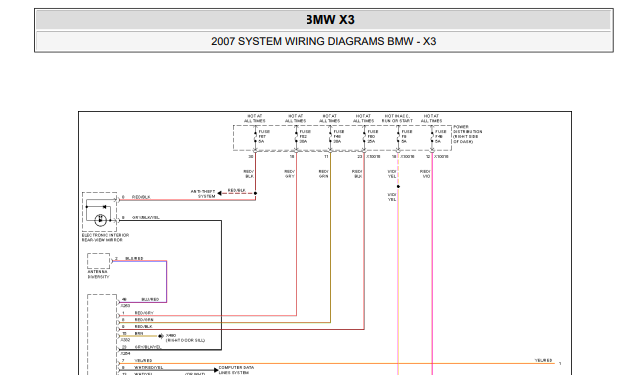Click the Computer Data Lines System arrow
This screenshot has height=375, width=634.
pyautogui.click(x=216, y=370)
